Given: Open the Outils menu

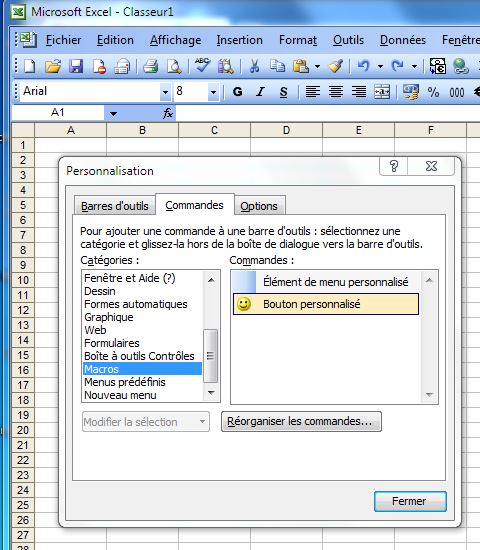Looking at the screenshot, I should (348, 40).
